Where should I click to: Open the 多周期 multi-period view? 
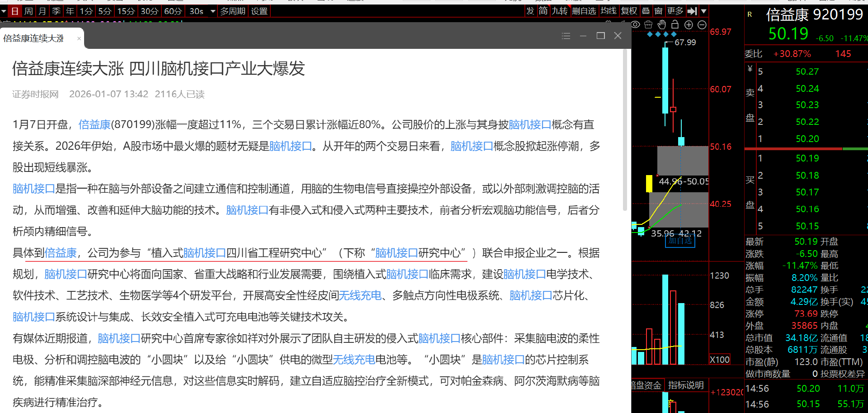[233, 11]
